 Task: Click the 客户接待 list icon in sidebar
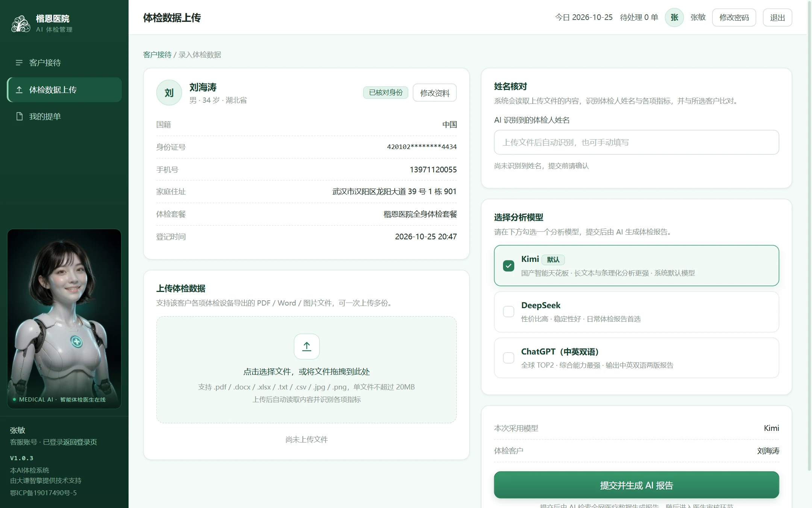click(x=19, y=62)
